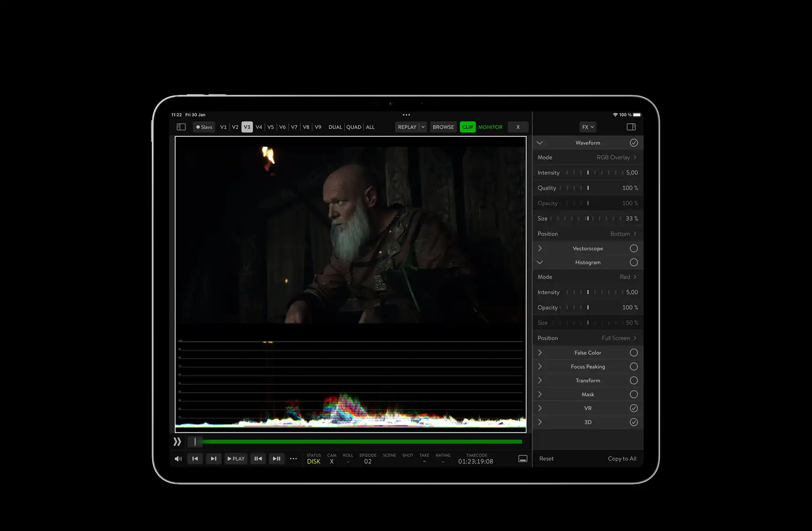Select the skip to previous clip icon

[195, 458]
